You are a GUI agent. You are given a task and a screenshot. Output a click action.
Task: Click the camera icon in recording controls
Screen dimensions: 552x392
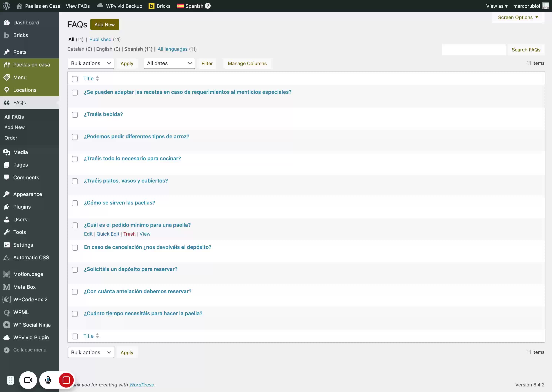[x=28, y=380]
